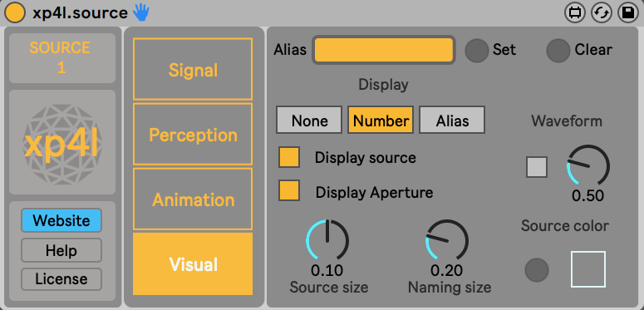This screenshot has width=644, height=310.
Task: Click the Website button
Action: point(61,220)
